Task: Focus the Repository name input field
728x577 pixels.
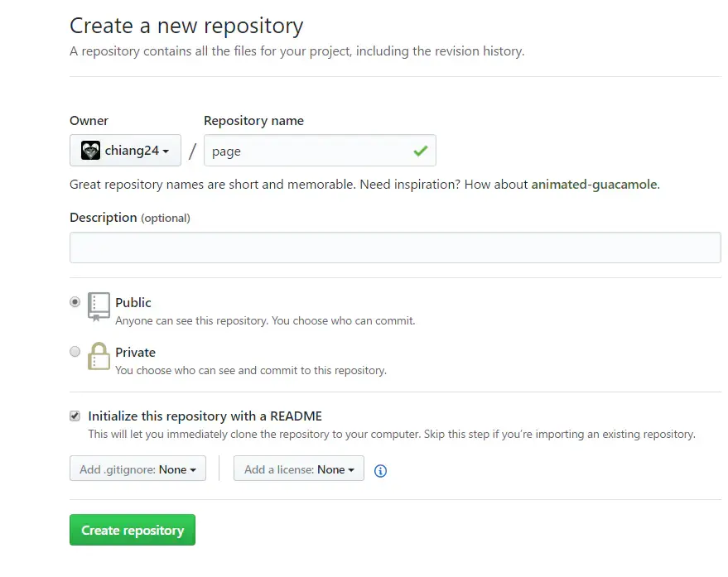Action: 306,151
